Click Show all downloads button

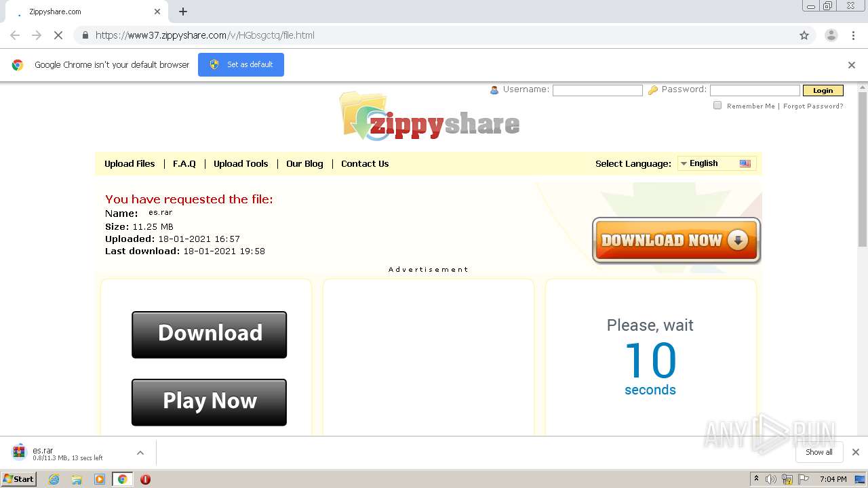(818, 452)
